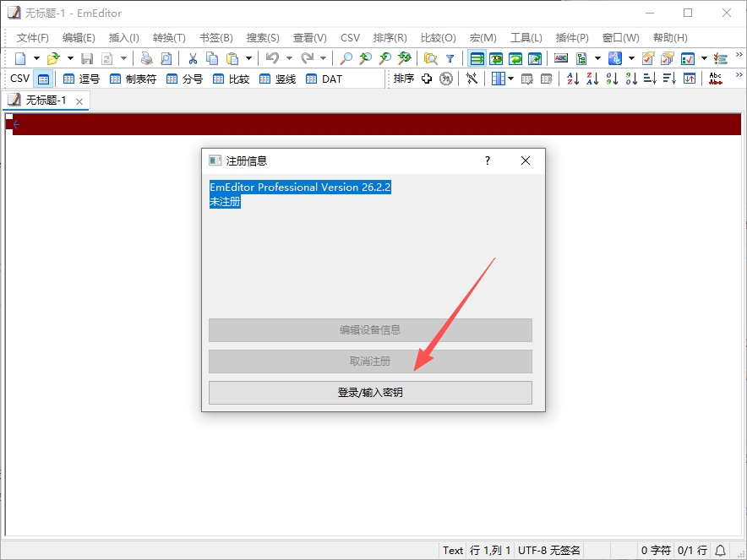Open the CSV menu in menu bar
This screenshot has width=747, height=560.
[x=350, y=38]
